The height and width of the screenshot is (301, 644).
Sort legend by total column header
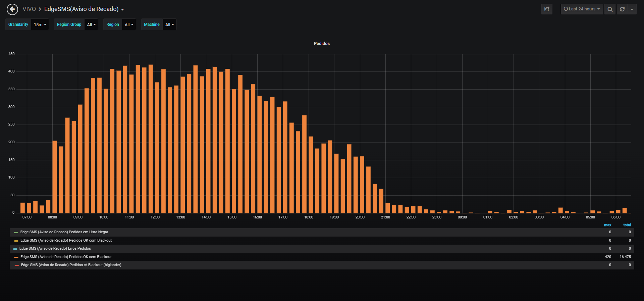tap(627, 225)
